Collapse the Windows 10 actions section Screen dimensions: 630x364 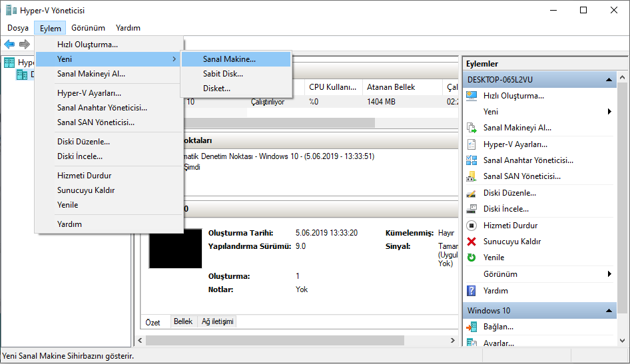pos(609,311)
